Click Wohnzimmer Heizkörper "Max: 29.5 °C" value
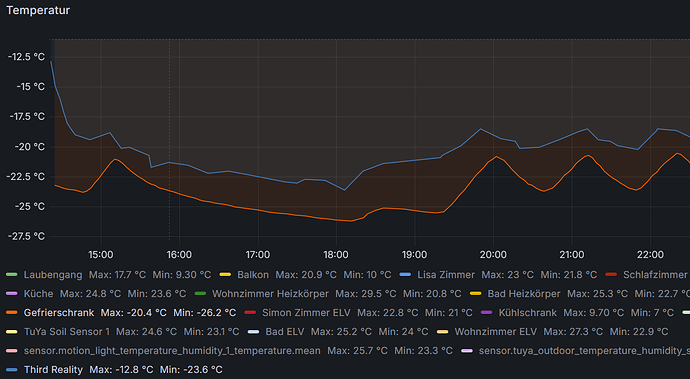This screenshot has width=690, height=379. pos(366,294)
